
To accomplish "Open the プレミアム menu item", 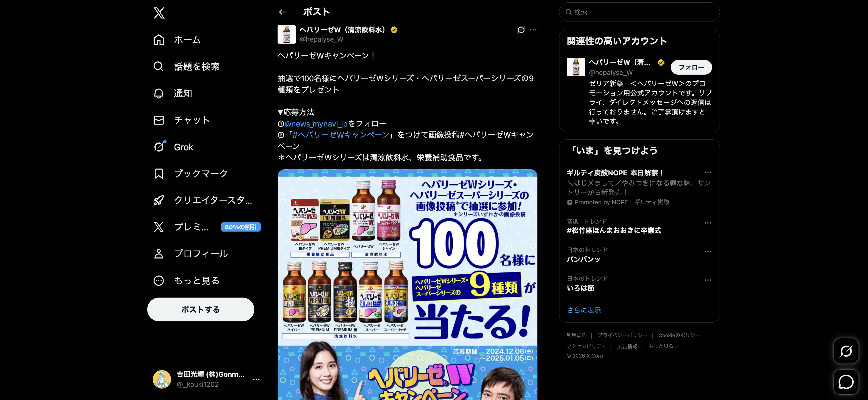I will click(159, 227).
